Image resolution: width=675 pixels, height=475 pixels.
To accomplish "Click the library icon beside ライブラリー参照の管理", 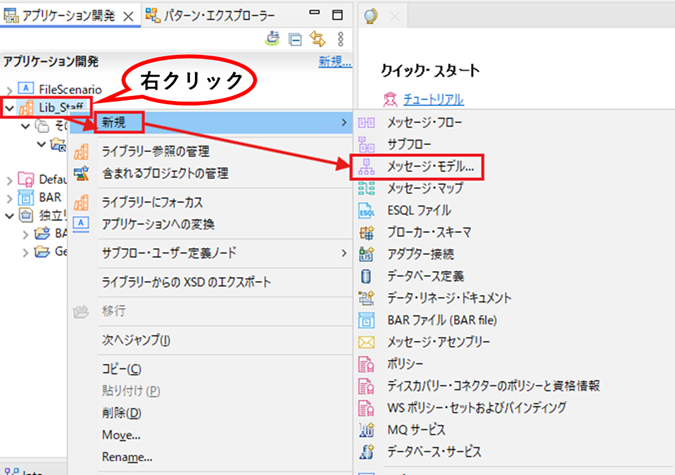I will [81, 152].
